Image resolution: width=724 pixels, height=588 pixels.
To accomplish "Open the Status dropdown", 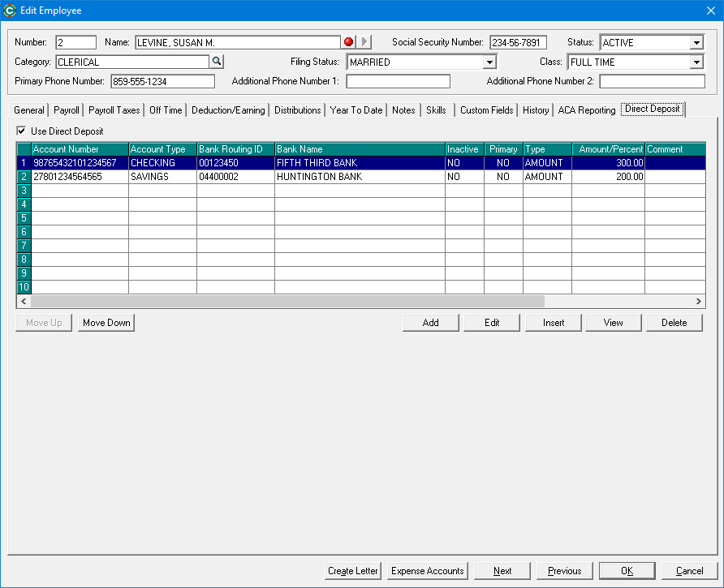I will (x=696, y=42).
